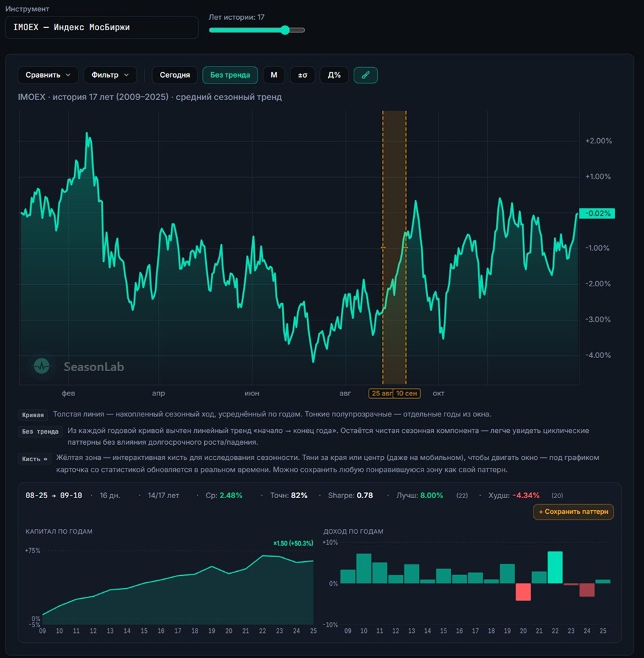The height and width of the screenshot is (658, 644).
Task: Click the Точн: 82% accuracy stat
Action: 288,495
